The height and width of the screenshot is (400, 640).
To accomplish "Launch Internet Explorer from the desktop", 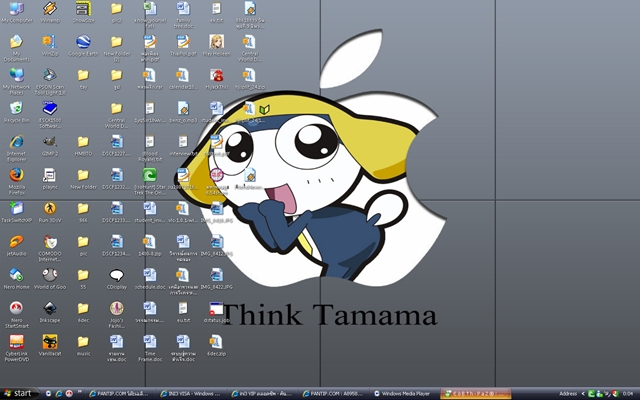I will (x=17, y=149).
